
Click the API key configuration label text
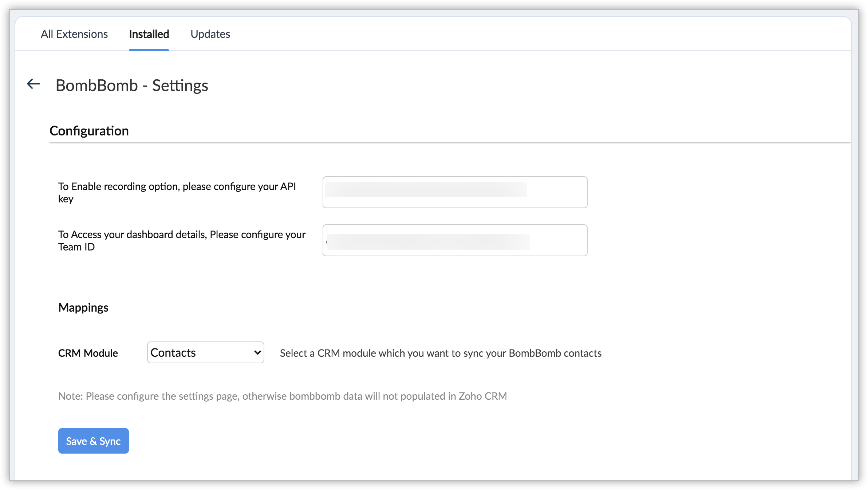coord(177,192)
